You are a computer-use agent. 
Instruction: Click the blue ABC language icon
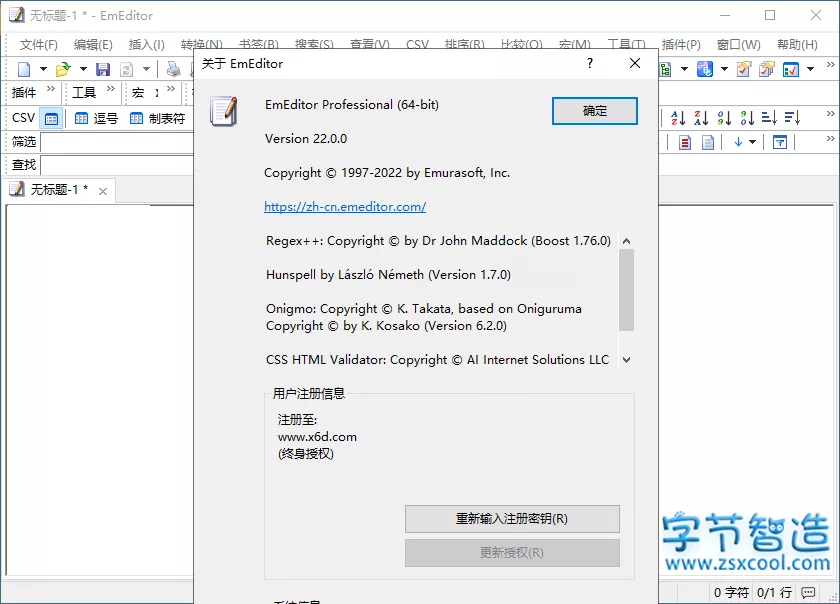click(704, 69)
